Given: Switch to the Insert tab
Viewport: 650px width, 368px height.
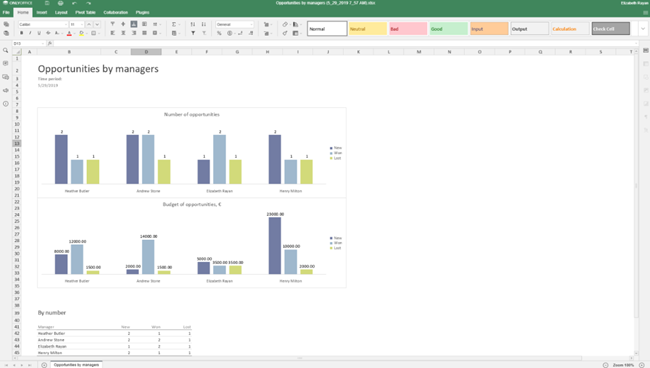Looking at the screenshot, I should pos(42,12).
